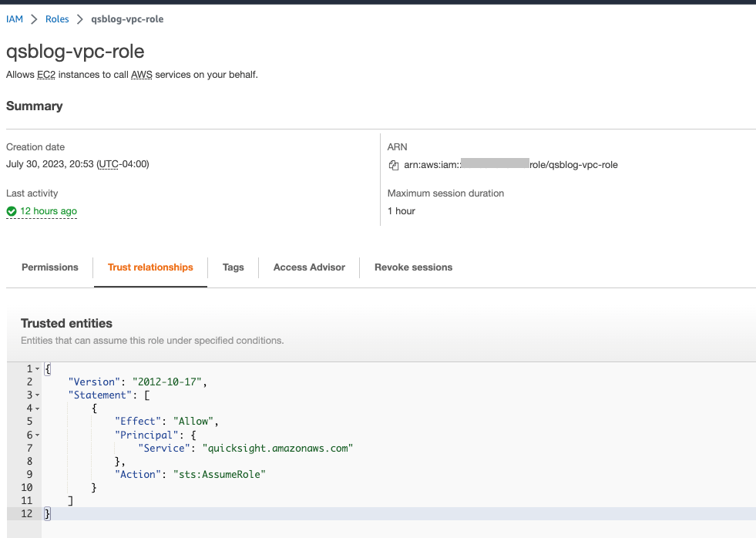Select the Trust relationships tab
This screenshot has width=756, height=538.
(150, 267)
